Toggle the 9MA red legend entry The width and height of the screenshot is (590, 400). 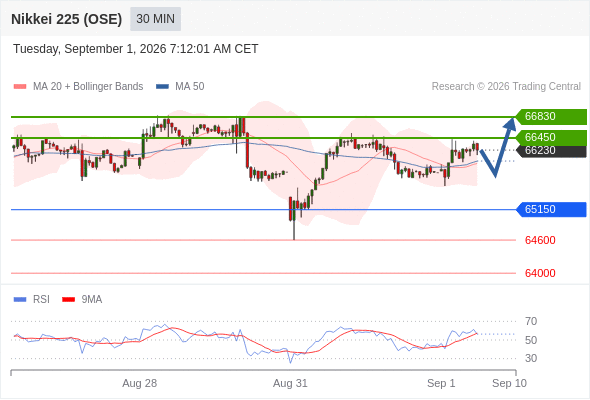point(82,300)
